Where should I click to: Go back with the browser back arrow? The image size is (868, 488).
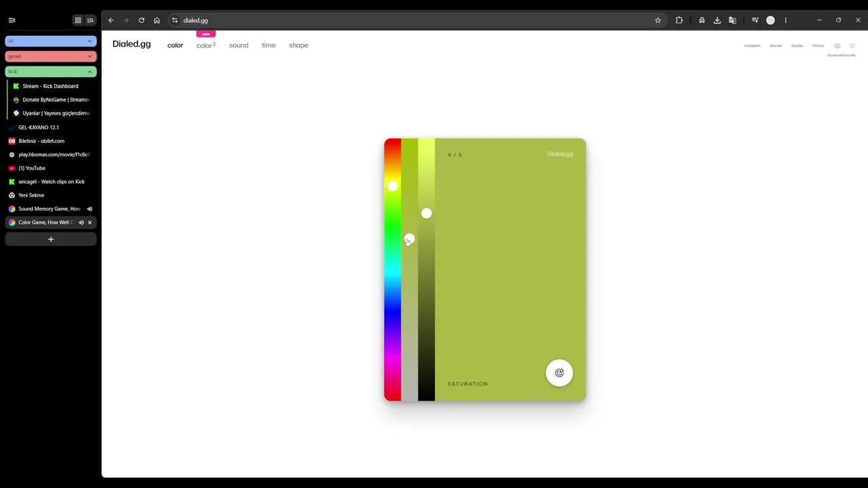(111, 20)
